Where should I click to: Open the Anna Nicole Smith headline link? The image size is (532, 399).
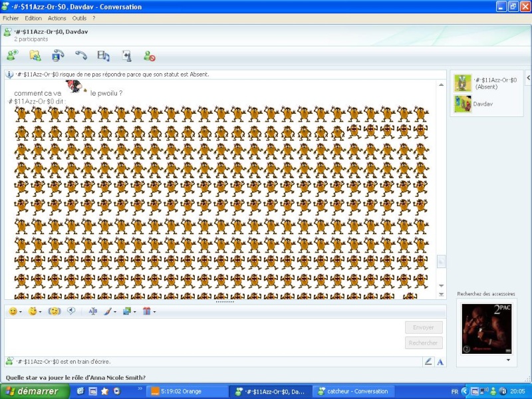[76, 378]
